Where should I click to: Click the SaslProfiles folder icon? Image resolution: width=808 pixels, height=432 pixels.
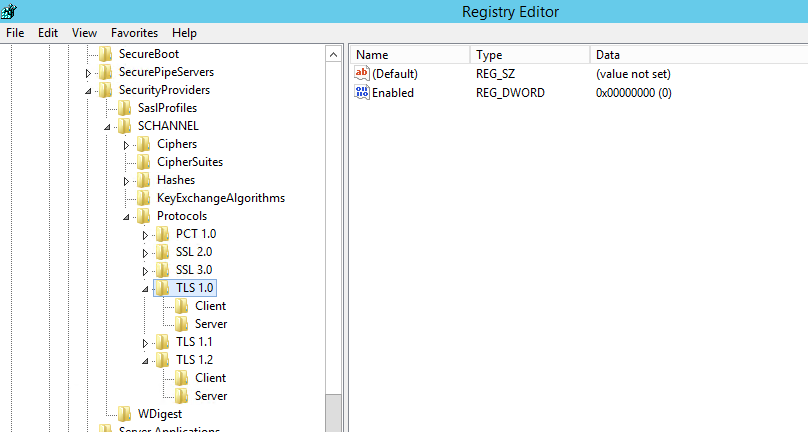coord(125,108)
